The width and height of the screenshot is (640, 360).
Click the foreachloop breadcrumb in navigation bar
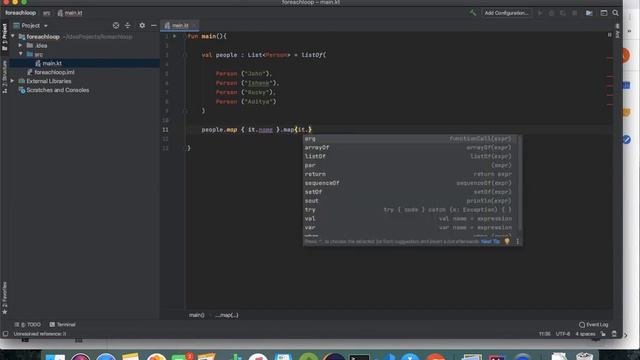[x=20, y=13]
